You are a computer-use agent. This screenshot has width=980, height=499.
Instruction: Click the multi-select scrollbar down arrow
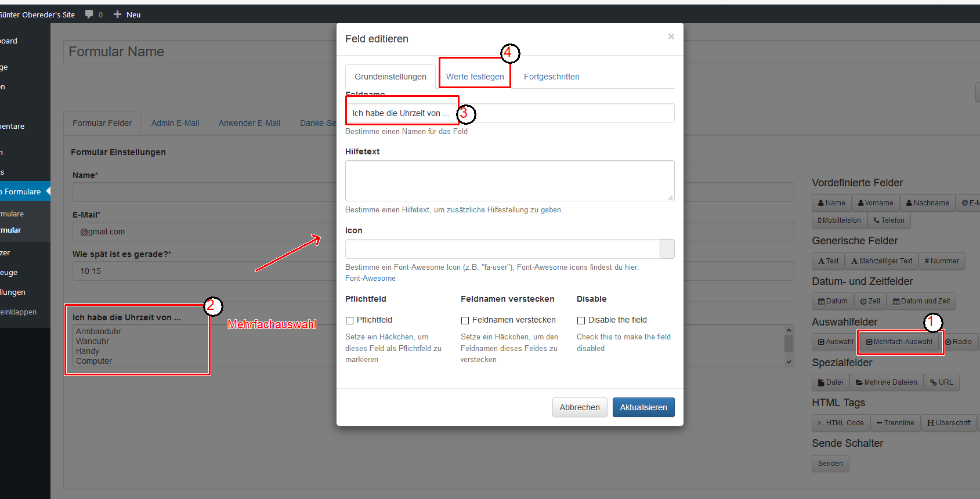pos(789,361)
